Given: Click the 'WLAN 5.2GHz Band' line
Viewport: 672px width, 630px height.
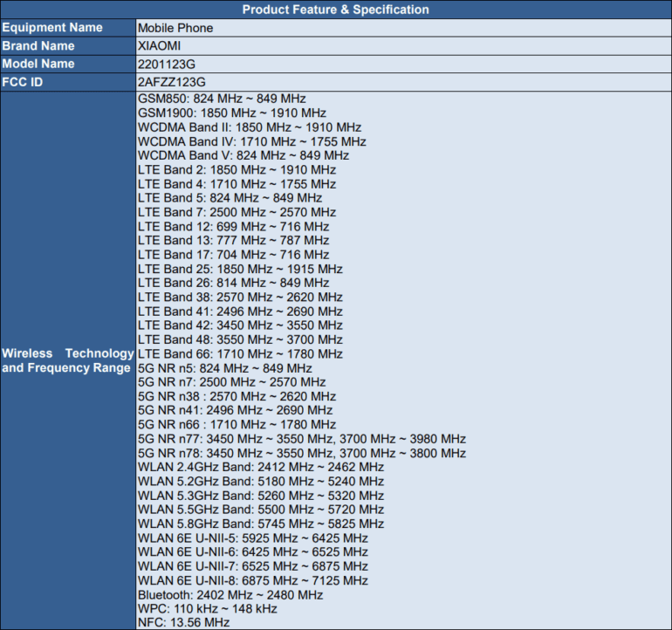Looking at the screenshot, I should (261, 482).
